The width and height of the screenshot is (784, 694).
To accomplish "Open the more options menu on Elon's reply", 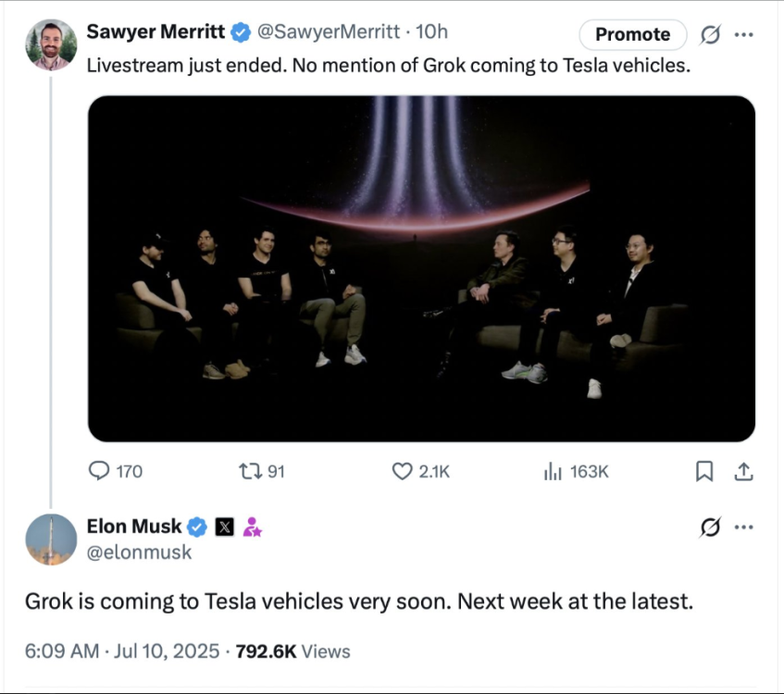I will (x=745, y=527).
